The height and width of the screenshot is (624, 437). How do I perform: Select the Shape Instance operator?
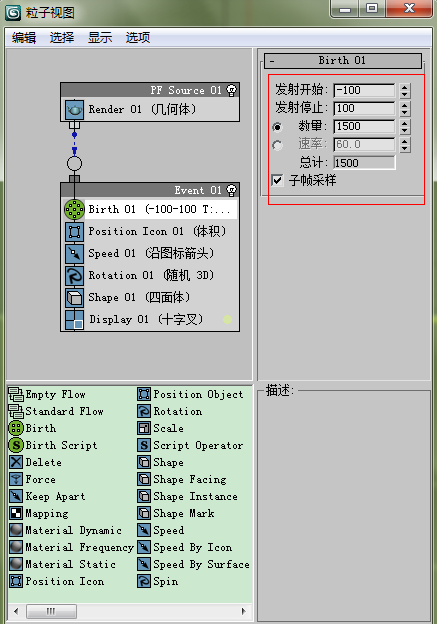pos(187,496)
